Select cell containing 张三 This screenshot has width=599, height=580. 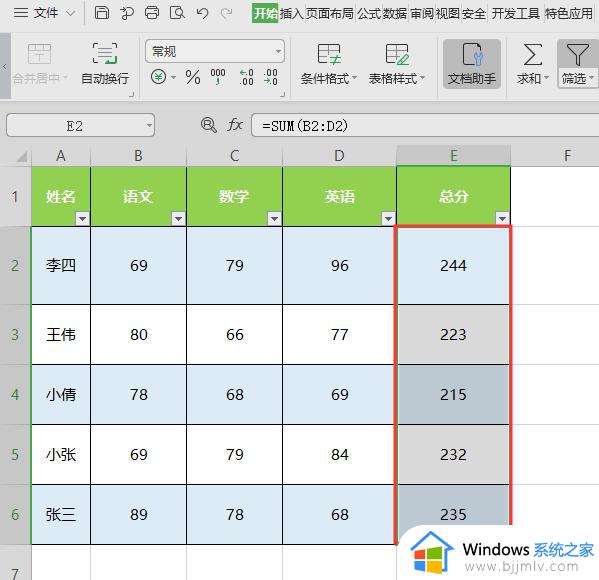pos(61,515)
